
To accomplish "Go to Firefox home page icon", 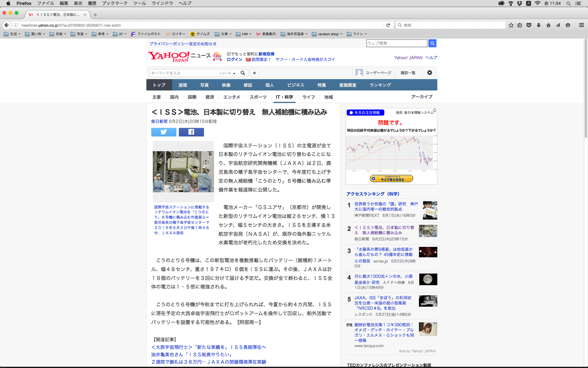I will 548,25.
